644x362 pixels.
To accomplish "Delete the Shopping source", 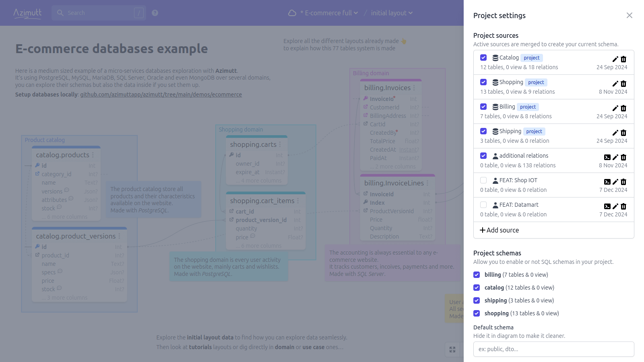I will coord(623,84).
